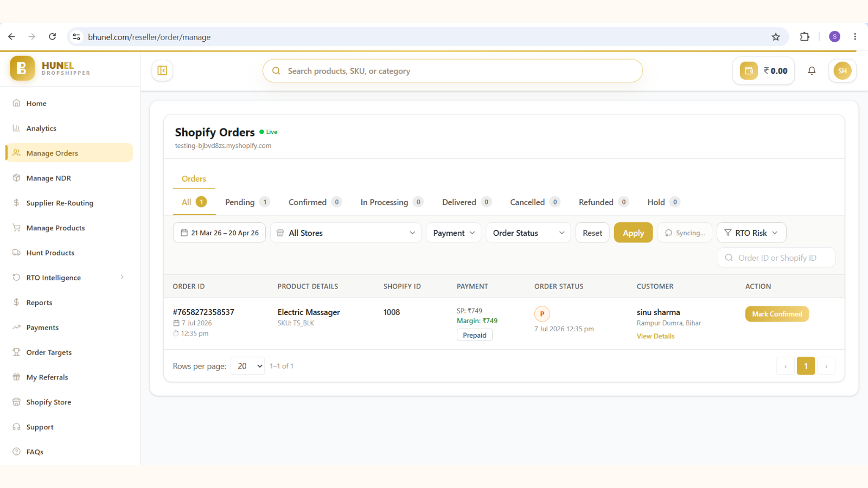Open View Details for sinu sharma
The image size is (868, 488).
[655, 336]
